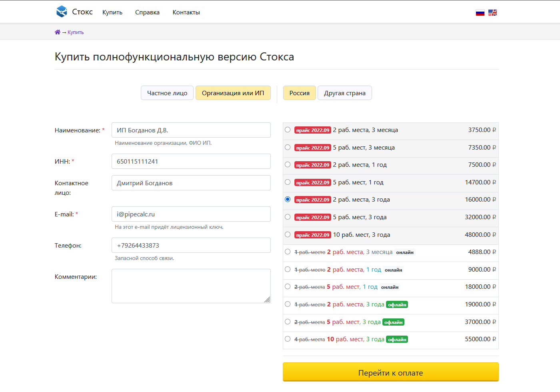Click the Купить breadcrumb link
Image resolution: width=560 pixels, height=392 pixels.
[76, 32]
